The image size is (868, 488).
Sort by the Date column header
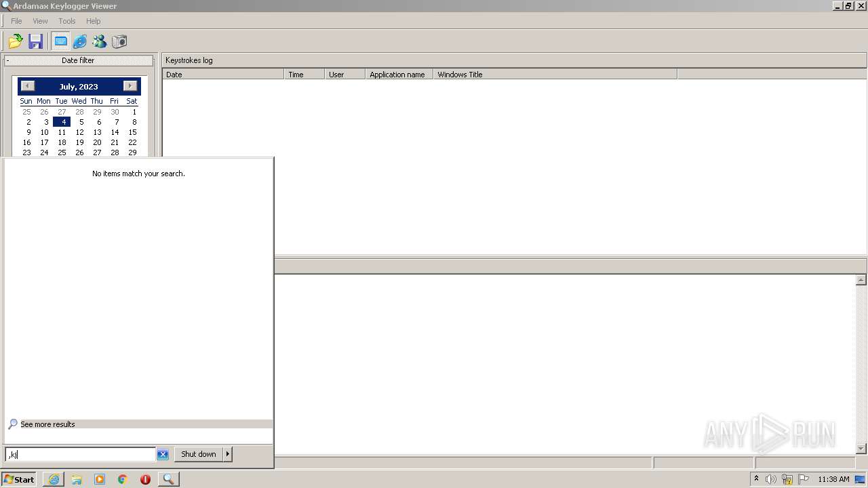click(x=223, y=75)
